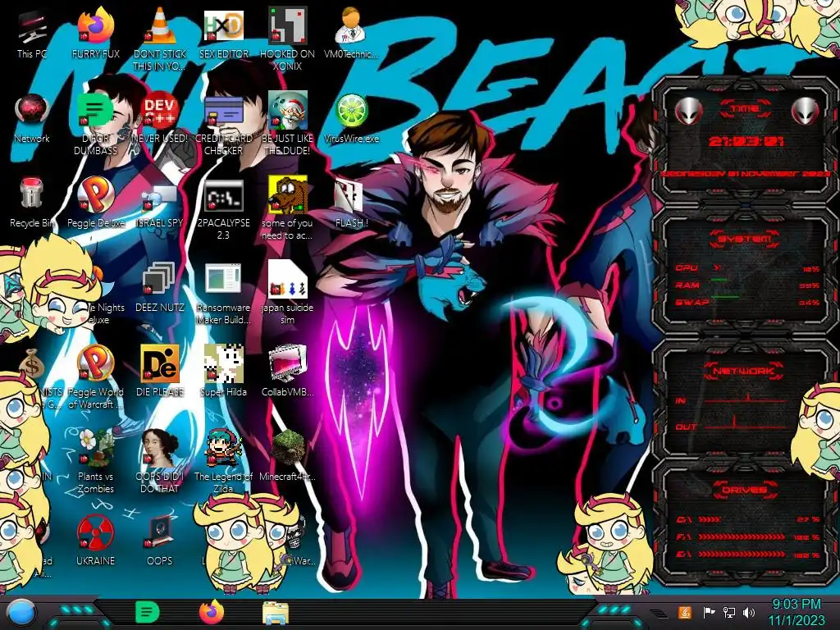Open the VLC cone icon labeled DONT STICK
Image resolution: width=840 pixels, height=630 pixels.
[160, 39]
